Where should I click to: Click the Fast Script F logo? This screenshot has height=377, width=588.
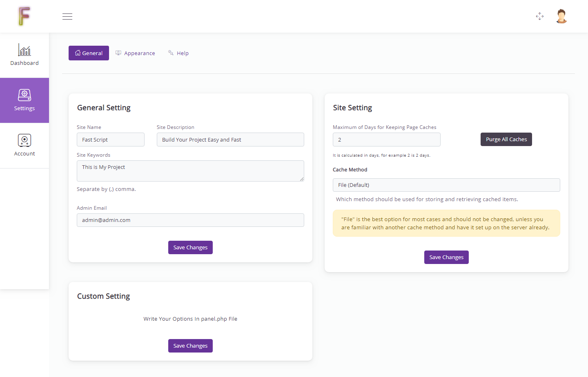pyautogui.click(x=24, y=16)
